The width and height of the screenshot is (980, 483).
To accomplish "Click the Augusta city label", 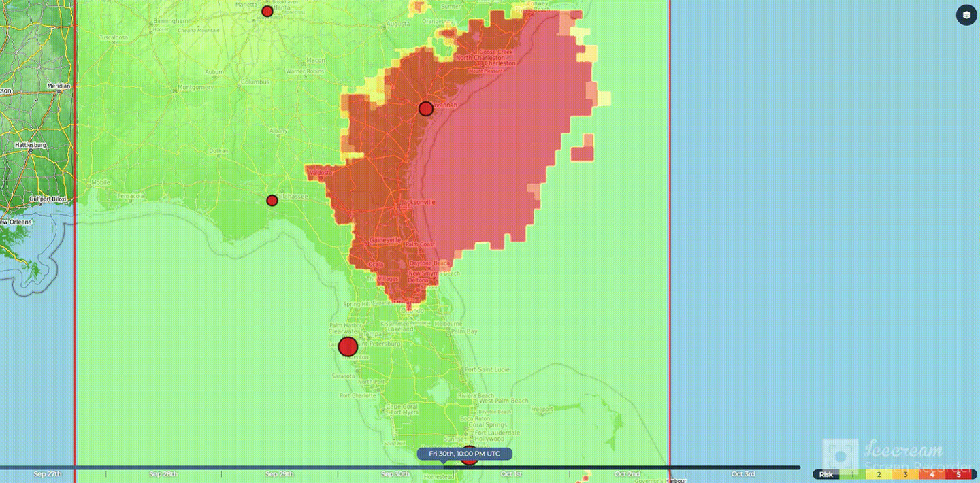I will coord(398,24).
